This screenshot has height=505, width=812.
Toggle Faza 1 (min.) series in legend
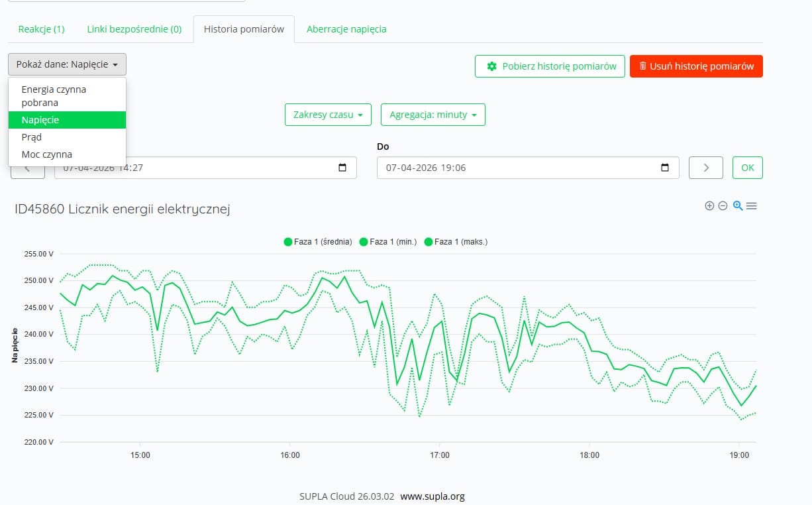[x=388, y=242]
